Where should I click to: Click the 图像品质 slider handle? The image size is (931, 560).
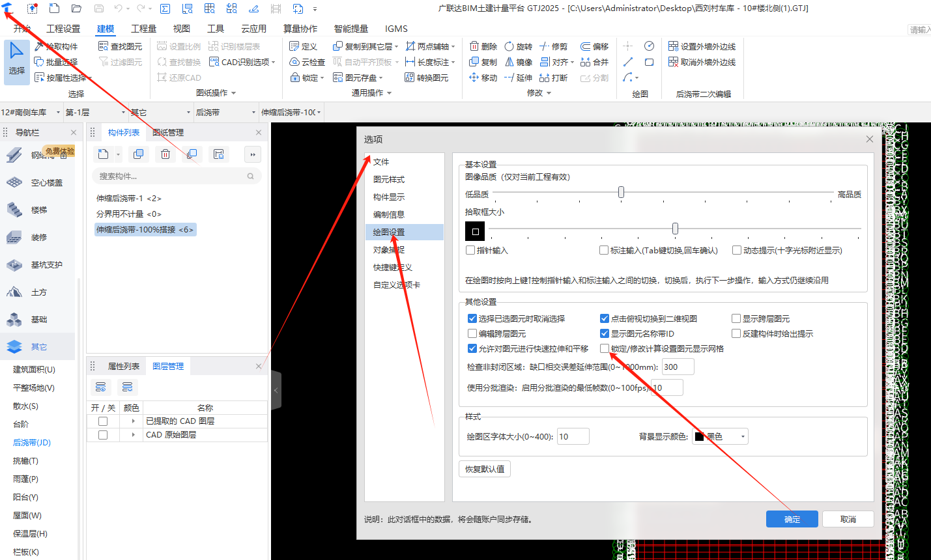pos(621,192)
